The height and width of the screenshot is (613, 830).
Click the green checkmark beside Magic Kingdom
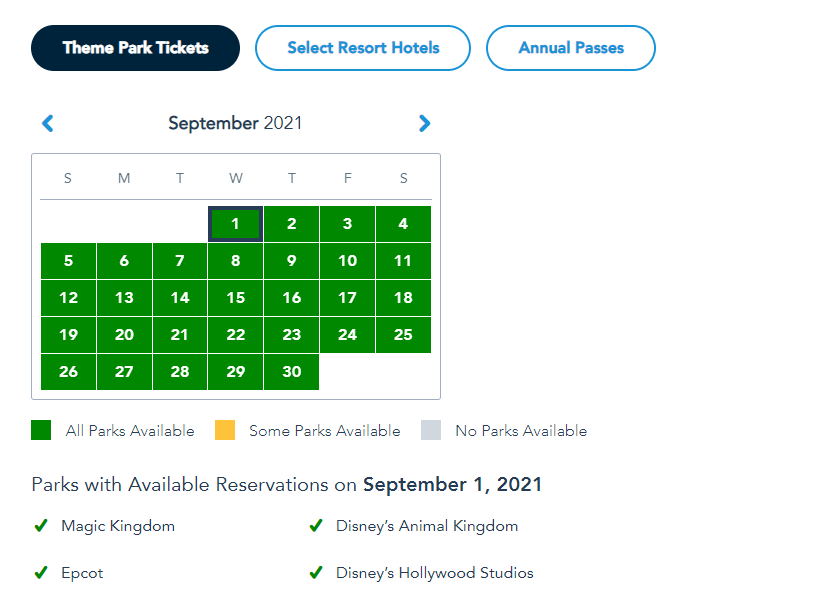click(x=41, y=526)
